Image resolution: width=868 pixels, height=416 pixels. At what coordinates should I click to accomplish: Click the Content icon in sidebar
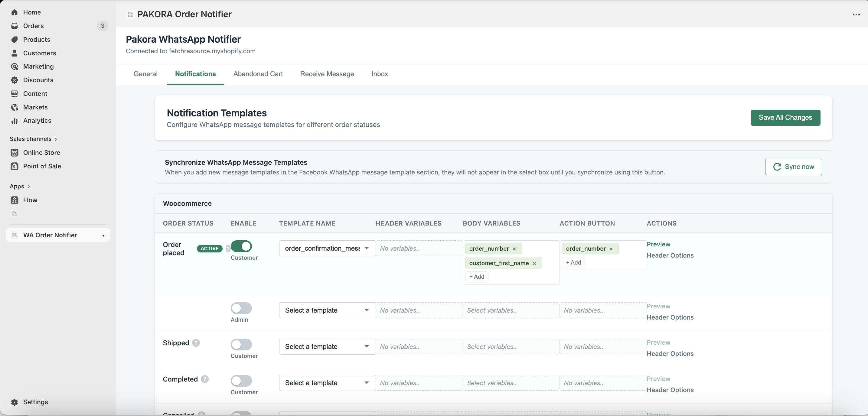[15, 94]
